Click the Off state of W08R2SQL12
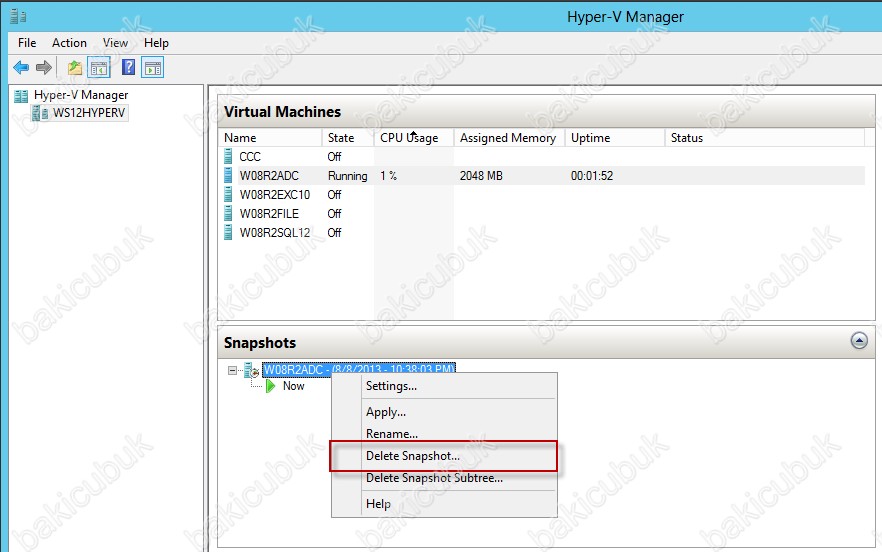 (335, 232)
